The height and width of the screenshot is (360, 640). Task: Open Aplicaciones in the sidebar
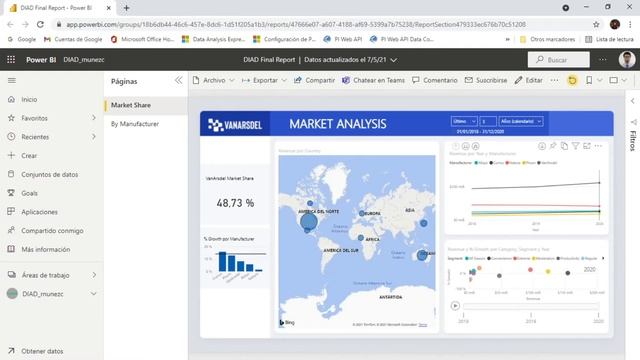point(39,212)
